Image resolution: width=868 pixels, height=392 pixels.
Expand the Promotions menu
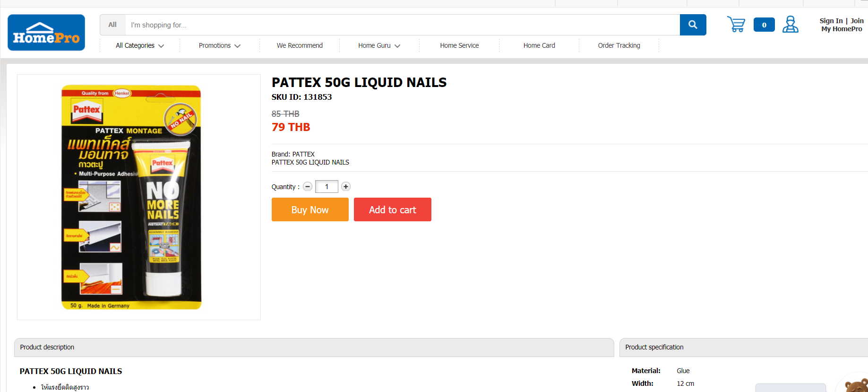click(220, 45)
